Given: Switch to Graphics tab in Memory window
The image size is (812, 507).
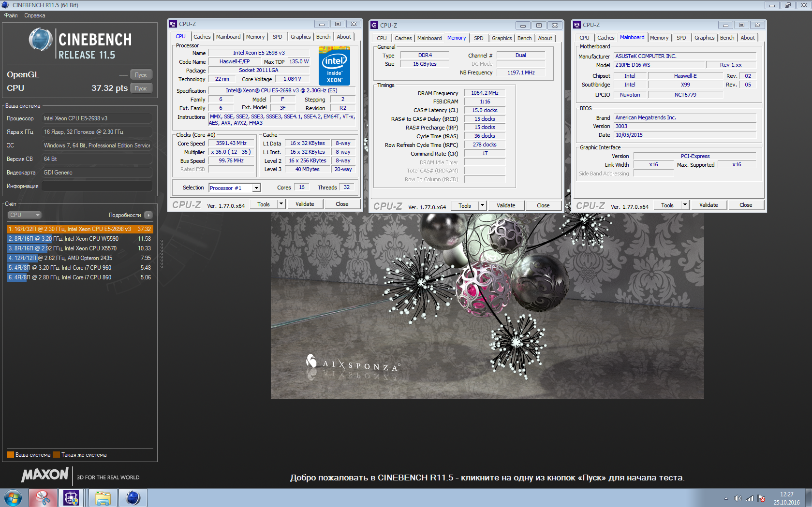Looking at the screenshot, I should pyautogui.click(x=502, y=38).
